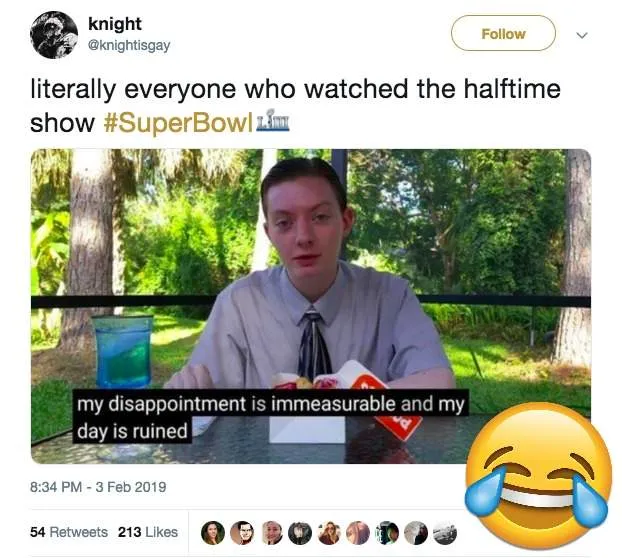Open the seventh liker avatar with teal tones
Image resolution: width=622 pixels, height=558 pixels.
click(387, 533)
